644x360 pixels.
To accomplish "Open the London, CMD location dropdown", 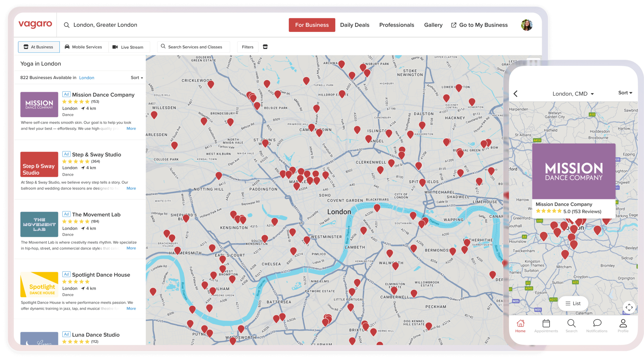I will tap(573, 94).
